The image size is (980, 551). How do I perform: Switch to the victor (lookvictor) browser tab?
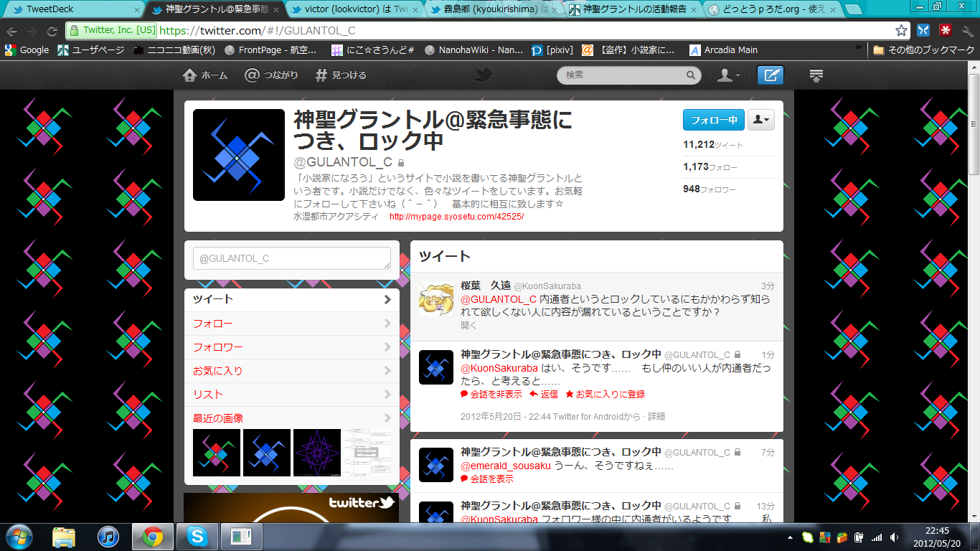click(356, 9)
